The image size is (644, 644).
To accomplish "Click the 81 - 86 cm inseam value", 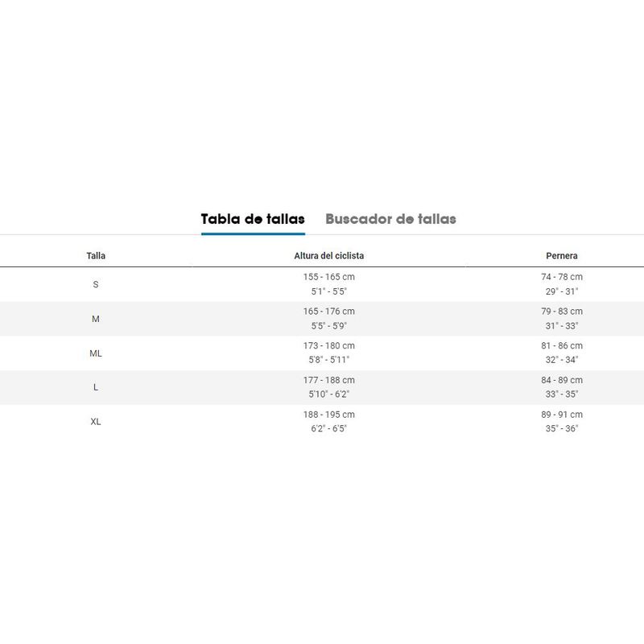I will [x=561, y=345].
